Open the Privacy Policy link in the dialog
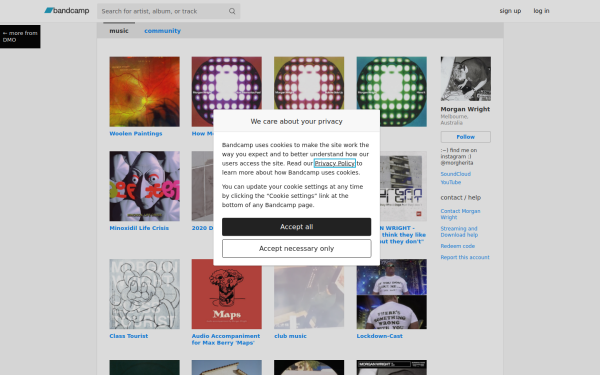This screenshot has height=375, width=600. point(335,163)
